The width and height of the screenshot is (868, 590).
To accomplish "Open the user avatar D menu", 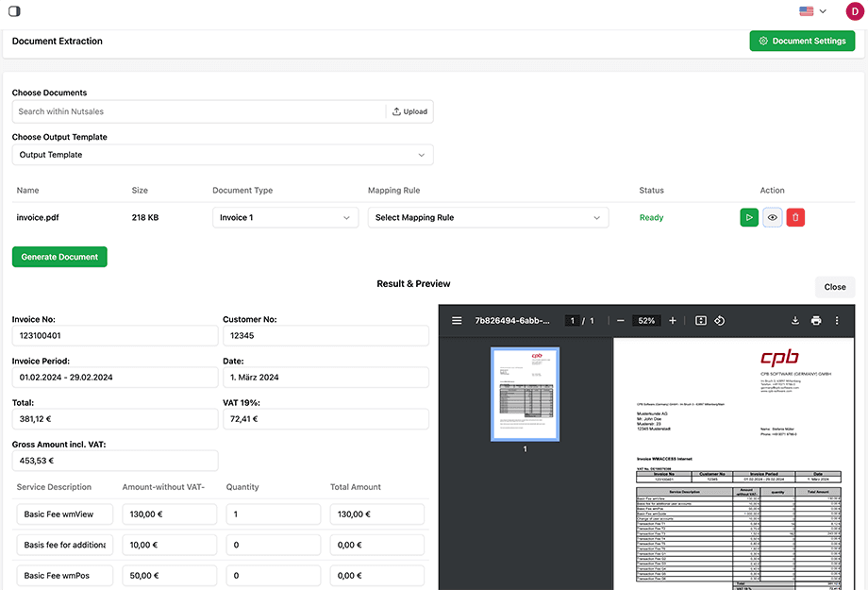I will tap(855, 11).
